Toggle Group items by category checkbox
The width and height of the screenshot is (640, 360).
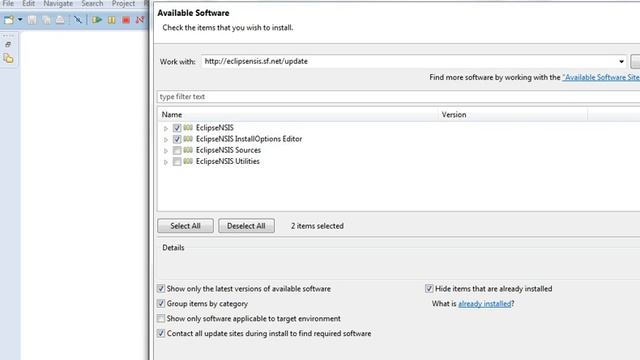161,304
